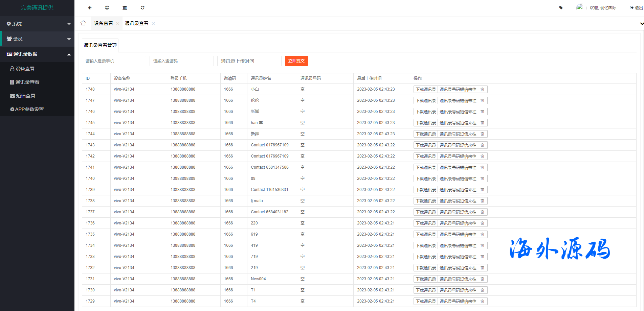The width and height of the screenshot is (644, 311).
Task: Collapse the 通讯录数据 sidebar section
Action: (x=37, y=54)
